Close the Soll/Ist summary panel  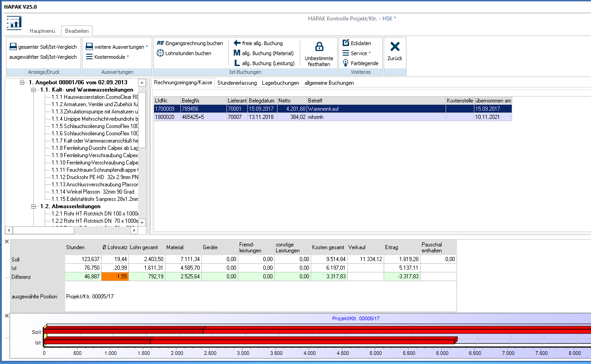pos(6,242)
